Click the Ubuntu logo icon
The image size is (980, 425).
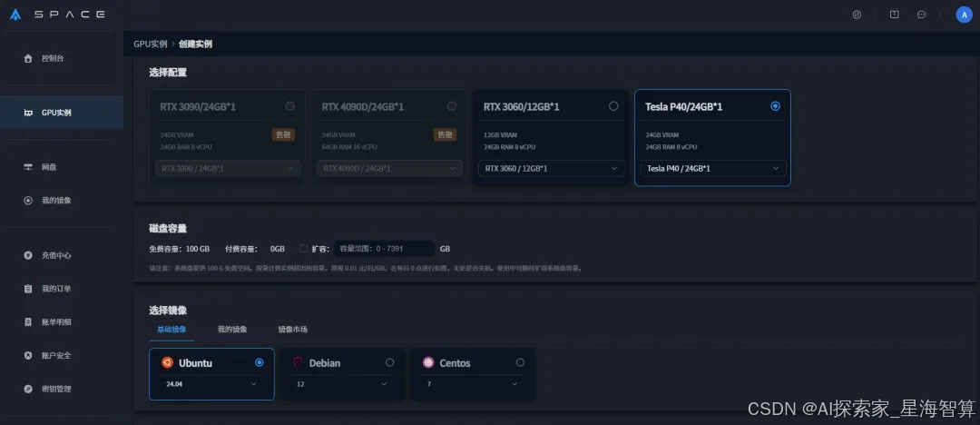point(167,361)
